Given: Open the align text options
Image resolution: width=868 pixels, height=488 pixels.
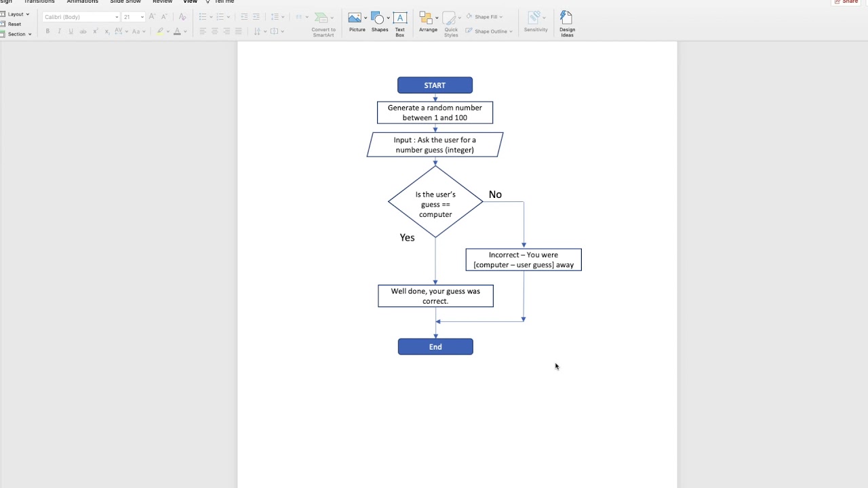Looking at the screenshot, I should [277, 31].
